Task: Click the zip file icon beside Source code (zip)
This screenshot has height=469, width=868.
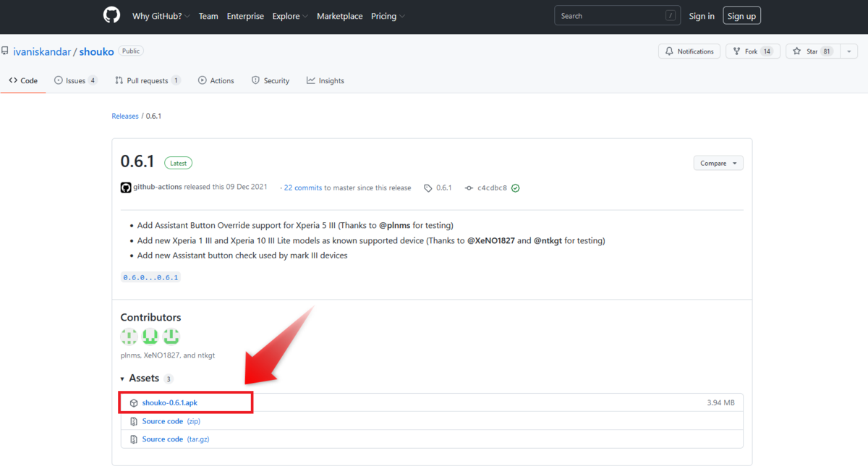Action: (134, 421)
